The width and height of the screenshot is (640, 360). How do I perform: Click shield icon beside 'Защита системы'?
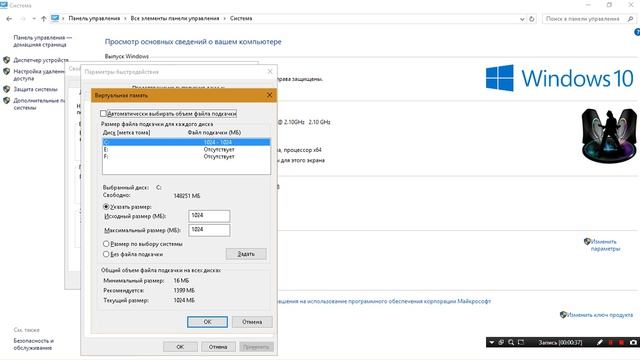pyautogui.click(x=7, y=89)
